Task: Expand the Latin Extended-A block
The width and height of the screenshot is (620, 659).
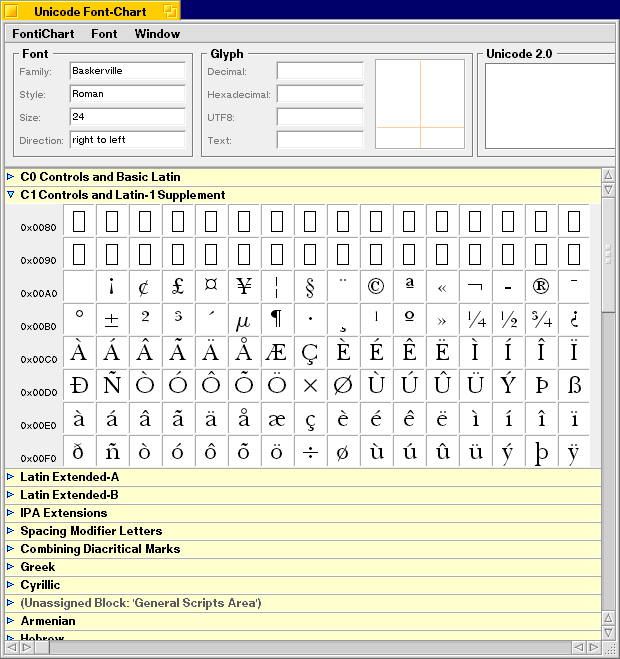Action: 11,477
